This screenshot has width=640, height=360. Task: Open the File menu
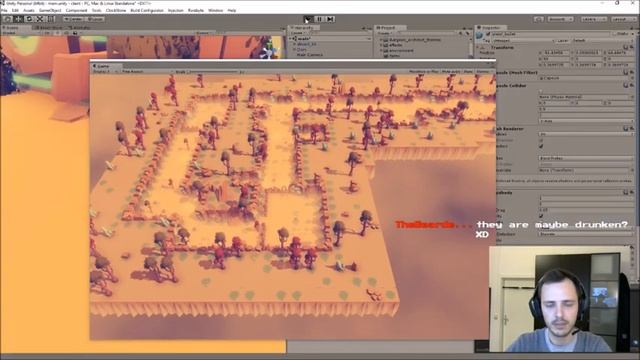tap(4, 10)
